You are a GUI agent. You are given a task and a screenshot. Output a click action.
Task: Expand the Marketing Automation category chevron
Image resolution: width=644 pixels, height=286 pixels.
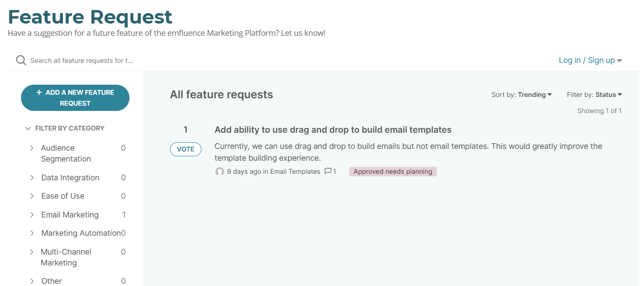(x=32, y=233)
